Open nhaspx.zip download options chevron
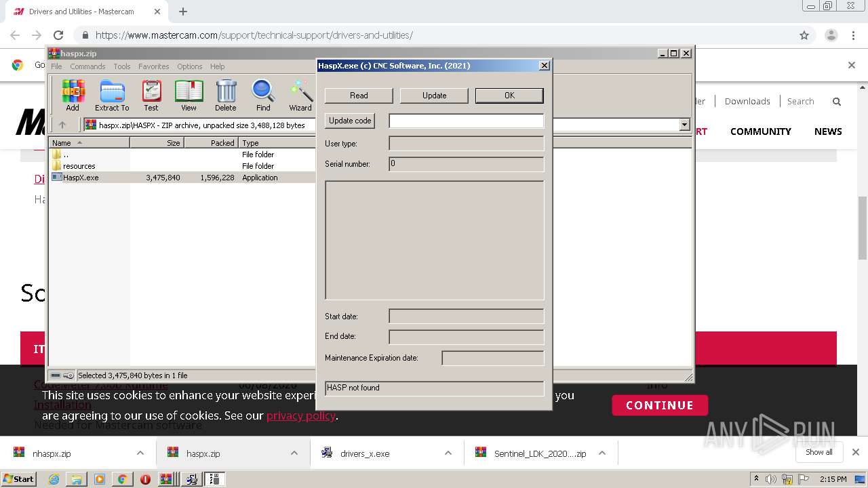The width and height of the screenshot is (868, 488). [x=140, y=453]
